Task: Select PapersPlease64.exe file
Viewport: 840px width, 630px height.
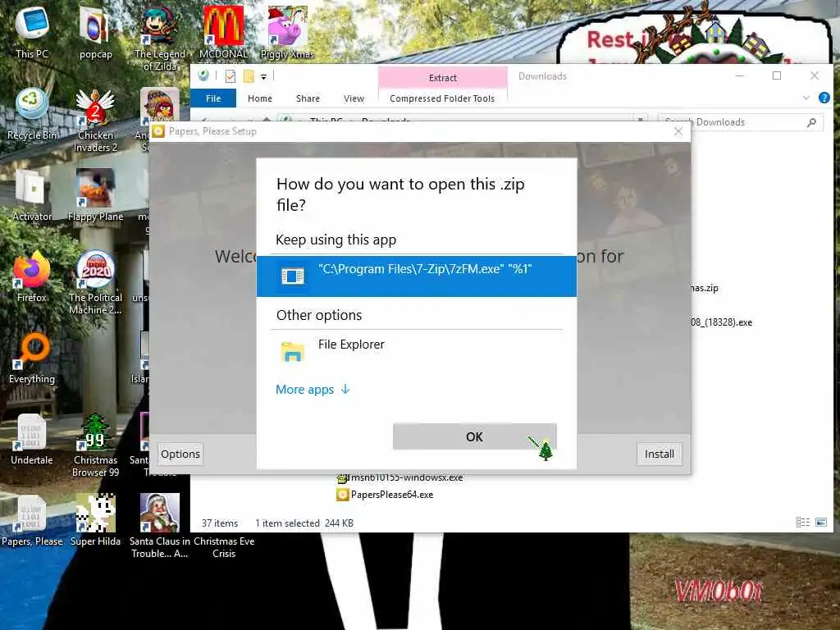Action: [386, 495]
